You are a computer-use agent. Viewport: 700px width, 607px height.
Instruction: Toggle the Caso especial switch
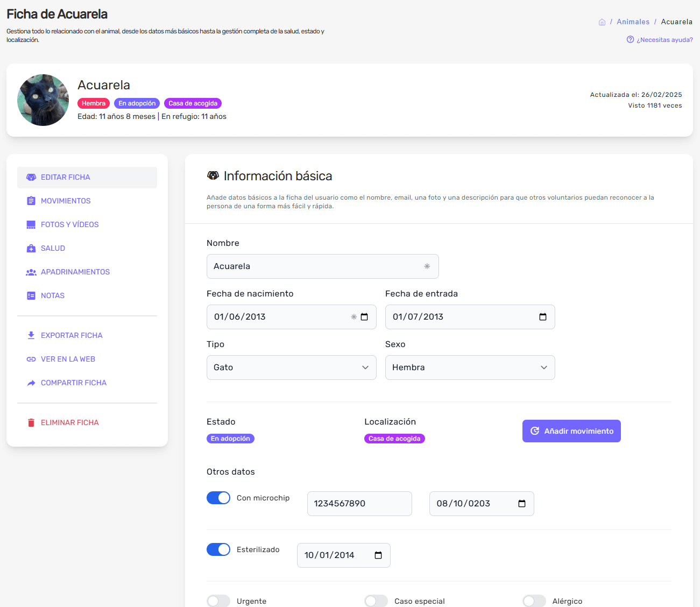coord(376,601)
